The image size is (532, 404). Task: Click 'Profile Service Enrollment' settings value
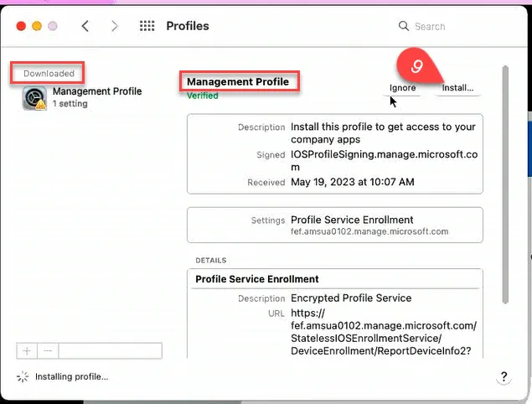[352, 220]
